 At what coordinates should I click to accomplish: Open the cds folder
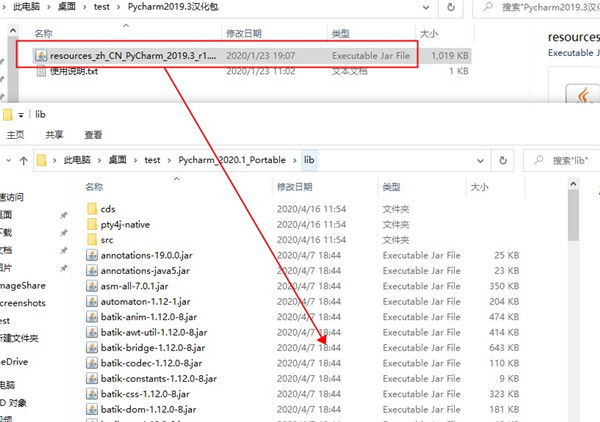click(108, 208)
